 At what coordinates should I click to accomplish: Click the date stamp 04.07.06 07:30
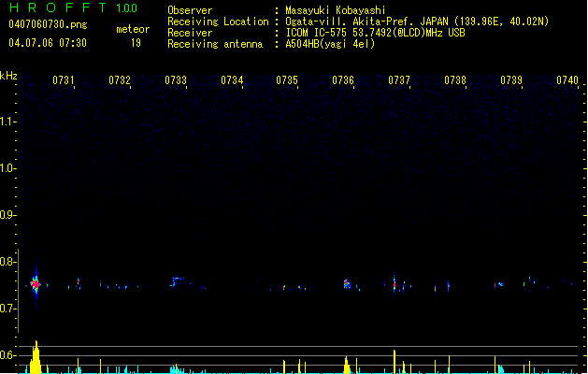[48, 43]
